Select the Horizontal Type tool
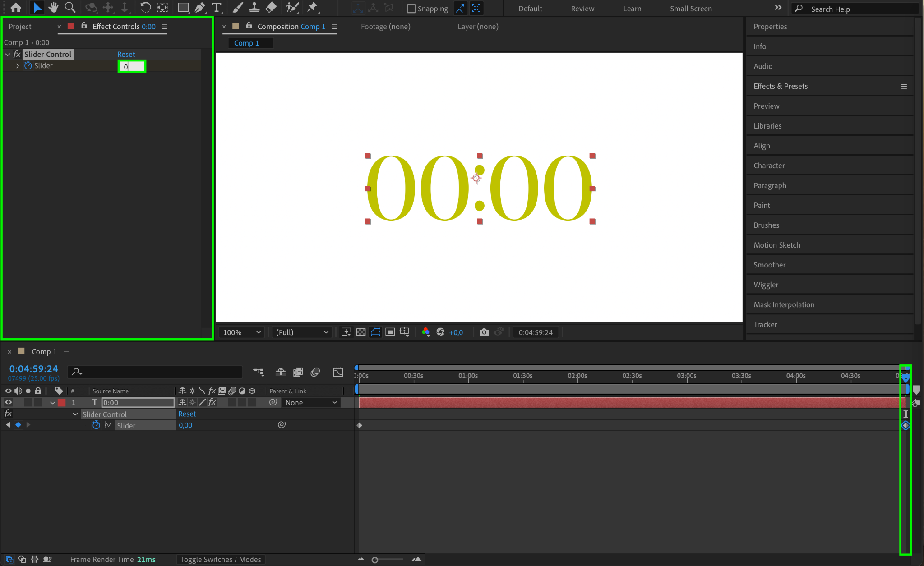 click(217, 8)
